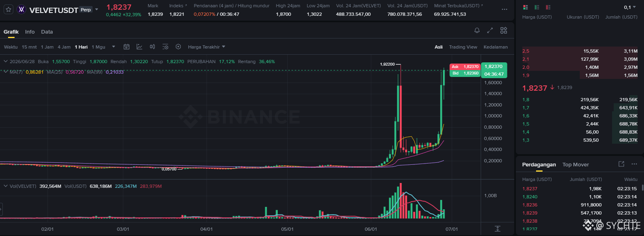Expand the left side panel handle
The height and width of the screenshot is (236, 644).
point(1,209)
